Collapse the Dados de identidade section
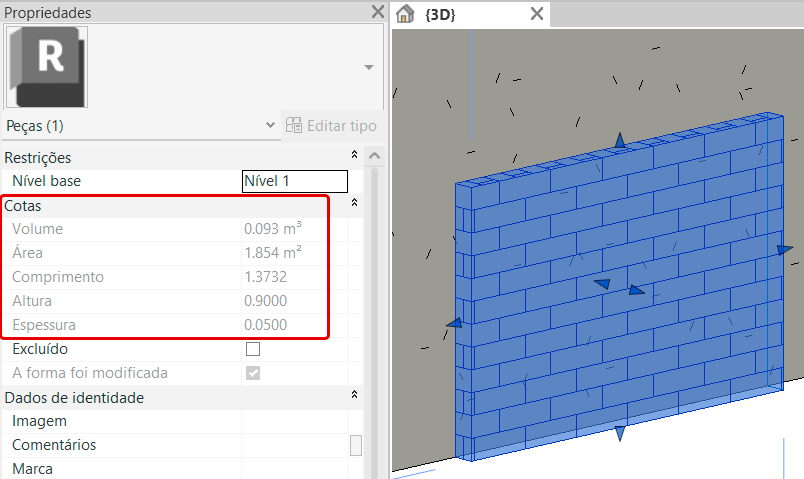Image resolution: width=804 pixels, height=479 pixels. (x=354, y=394)
